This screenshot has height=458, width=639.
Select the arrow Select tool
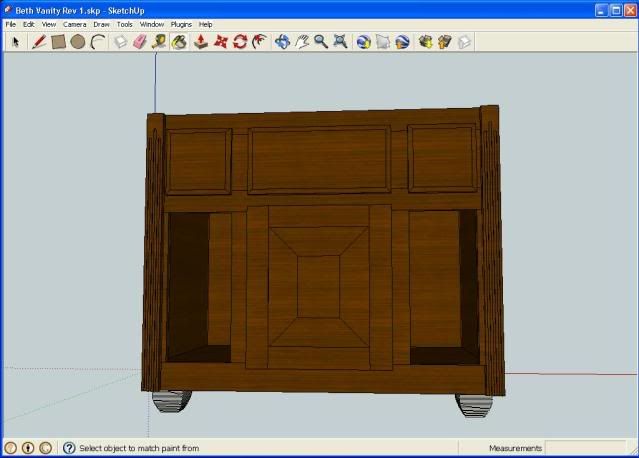tap(15, 42)
